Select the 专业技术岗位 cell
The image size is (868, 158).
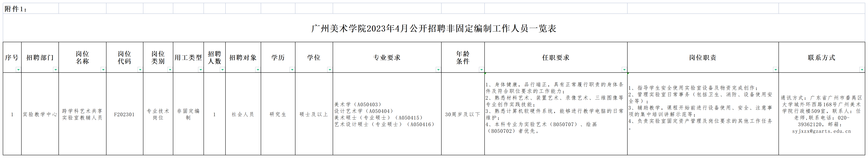(158, 114)
